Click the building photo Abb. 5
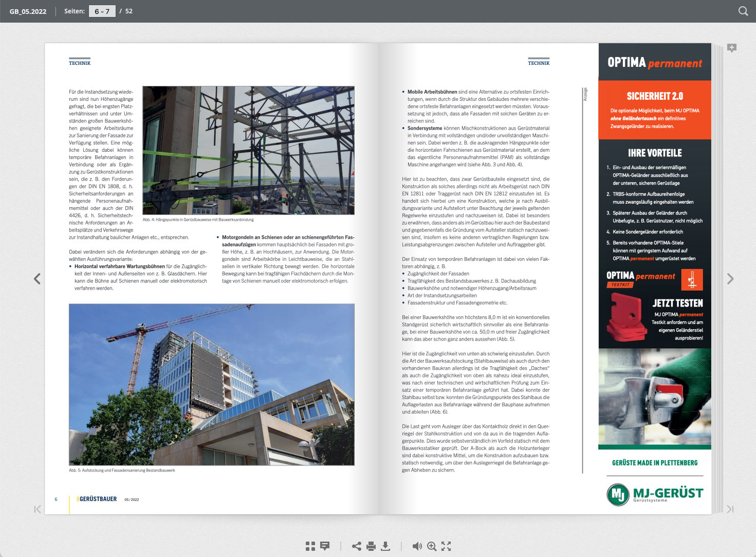756x557 pixels. coord(212,384)
